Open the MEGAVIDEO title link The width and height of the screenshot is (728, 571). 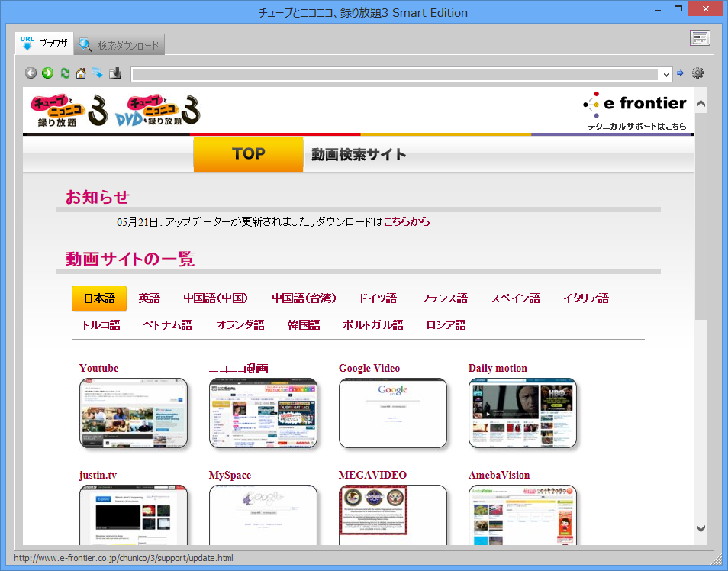click(372, 476)
